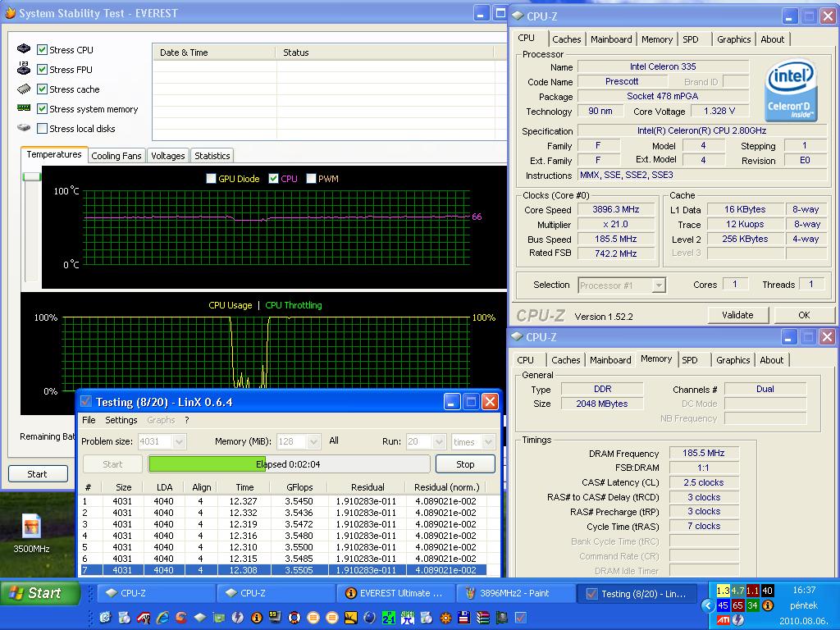Image resolution: width=840 pixels, height=630 pixels.
Task: Open the WinRAR quick launch icon
Action: pyautogui.click(x=482, y=618)
